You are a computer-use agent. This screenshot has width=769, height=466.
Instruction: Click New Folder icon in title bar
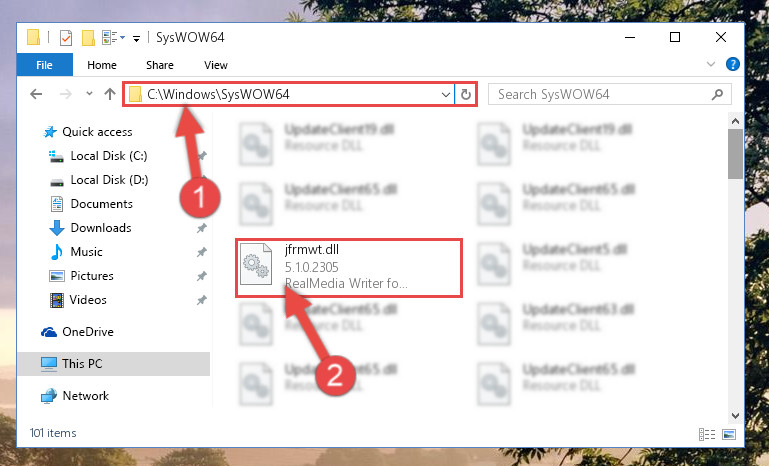(88, 38)
